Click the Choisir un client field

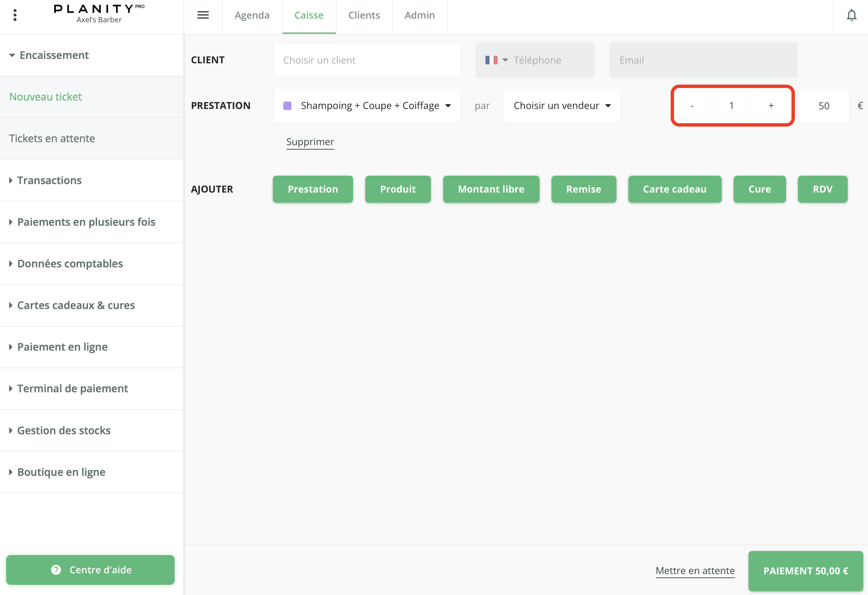pyautogui.click(x=367, y=60)
